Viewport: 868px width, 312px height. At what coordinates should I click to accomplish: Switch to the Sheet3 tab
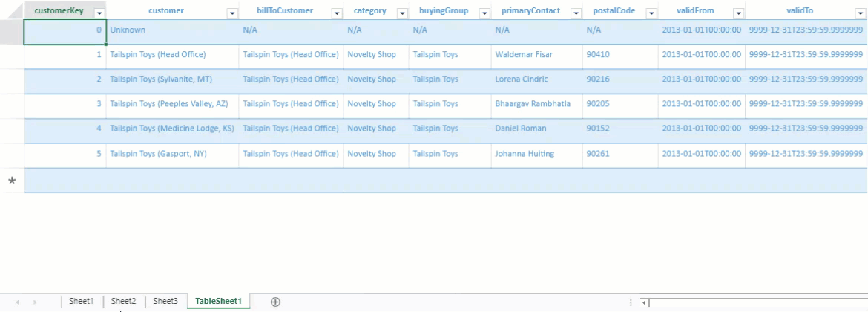[165, 301]
